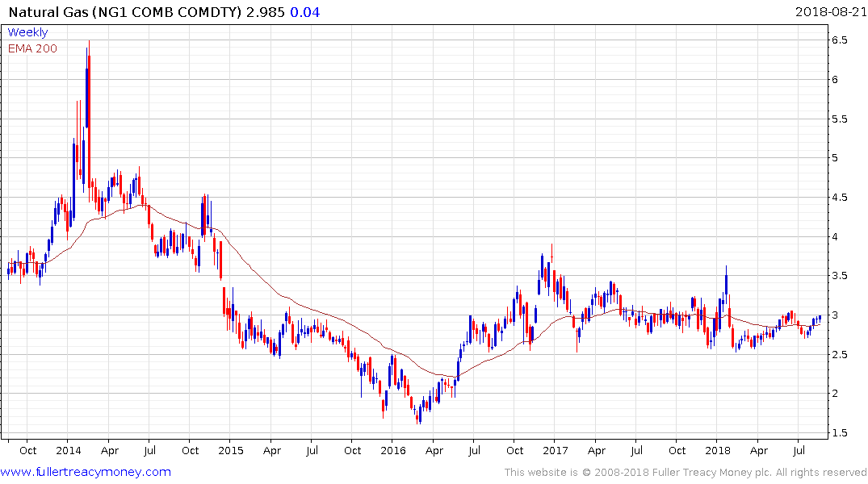Screen dimensions: 868x484
Task: Click the 4.5 price axis label
Action: click(x=839, y=198)
